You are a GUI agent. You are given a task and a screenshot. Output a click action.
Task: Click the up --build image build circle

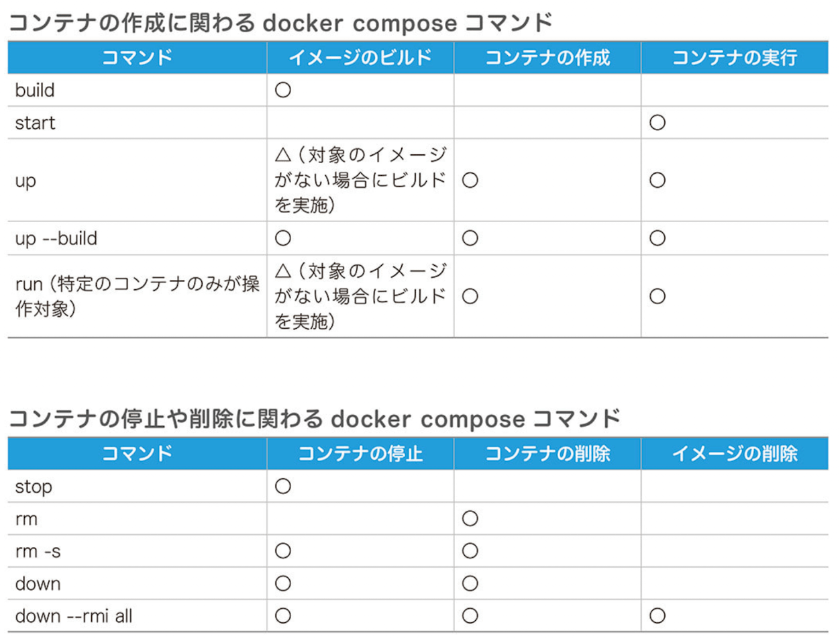point(282,238)
